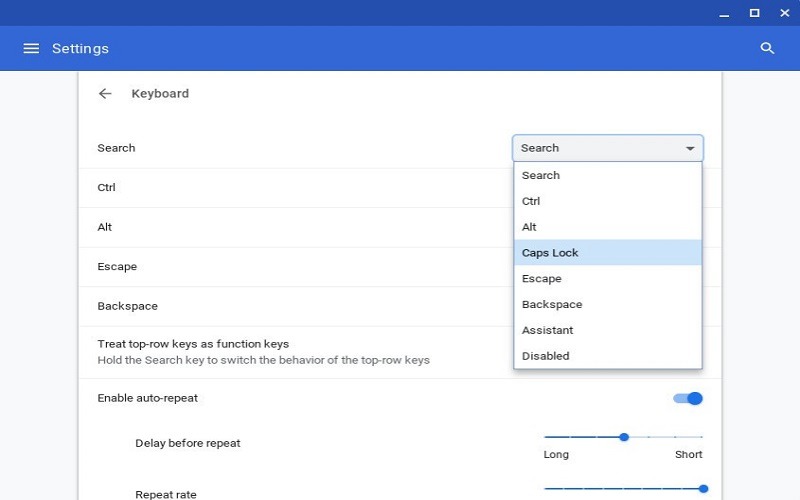Select the highlighted Caps Lock option

608,253
